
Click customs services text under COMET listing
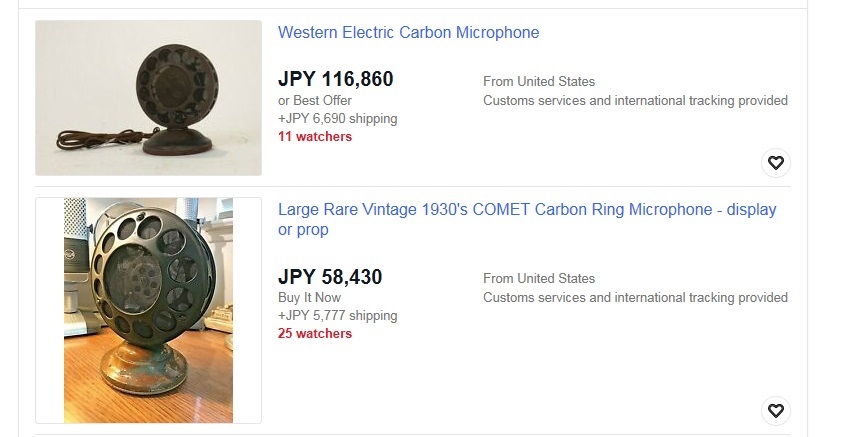point(635,297)
